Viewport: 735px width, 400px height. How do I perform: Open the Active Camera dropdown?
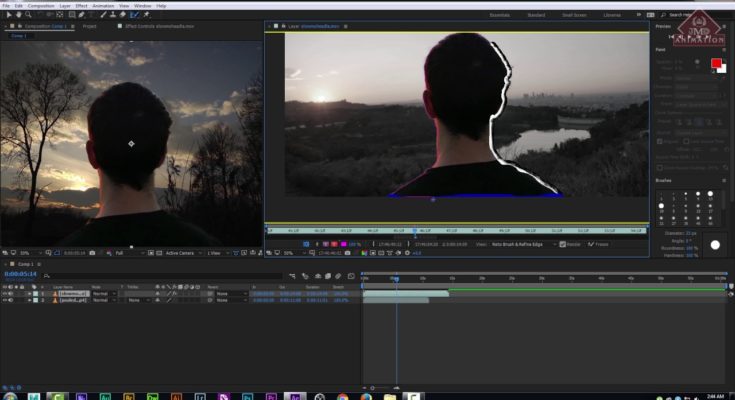[x=184, y=253]
